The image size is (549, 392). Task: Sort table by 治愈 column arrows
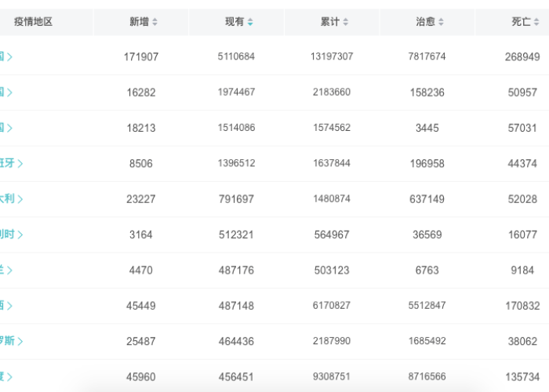pyautogui.click(x=441, y=22)
